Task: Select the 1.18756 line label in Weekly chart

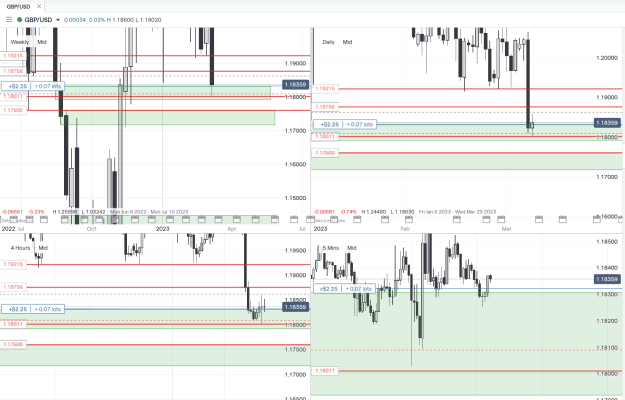Action: tap(13, 71)
